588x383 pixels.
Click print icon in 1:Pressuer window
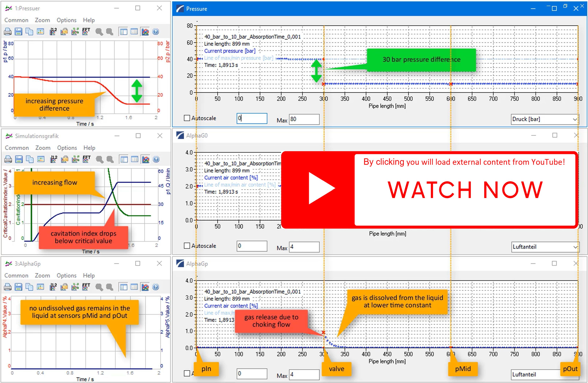8,32
